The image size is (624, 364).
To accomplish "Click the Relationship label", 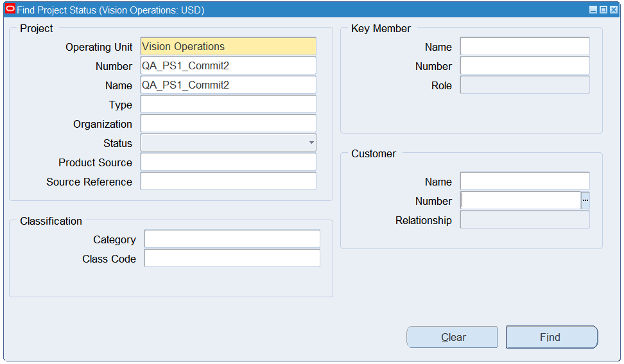I will click(424, 220).
